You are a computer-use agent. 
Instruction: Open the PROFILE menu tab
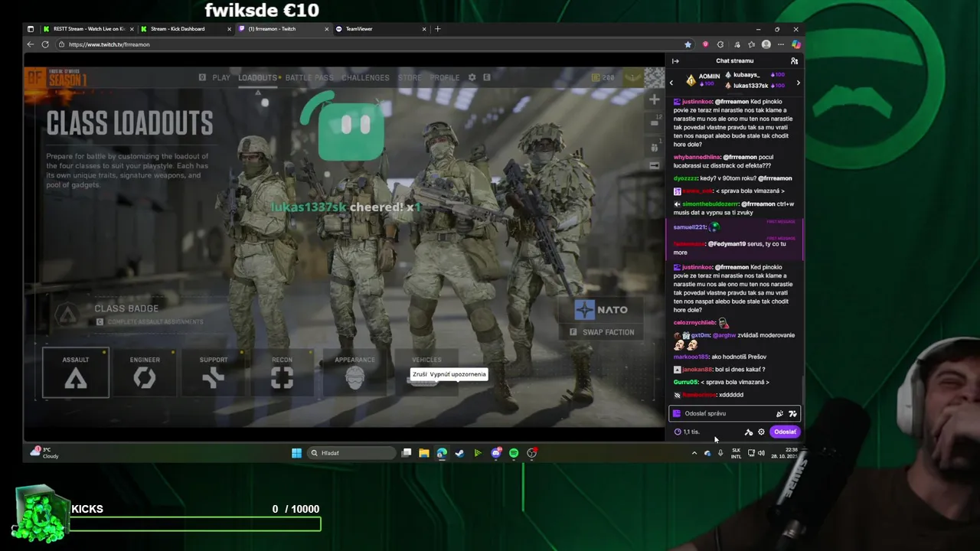pyautogui.click(x=445, y=77)
